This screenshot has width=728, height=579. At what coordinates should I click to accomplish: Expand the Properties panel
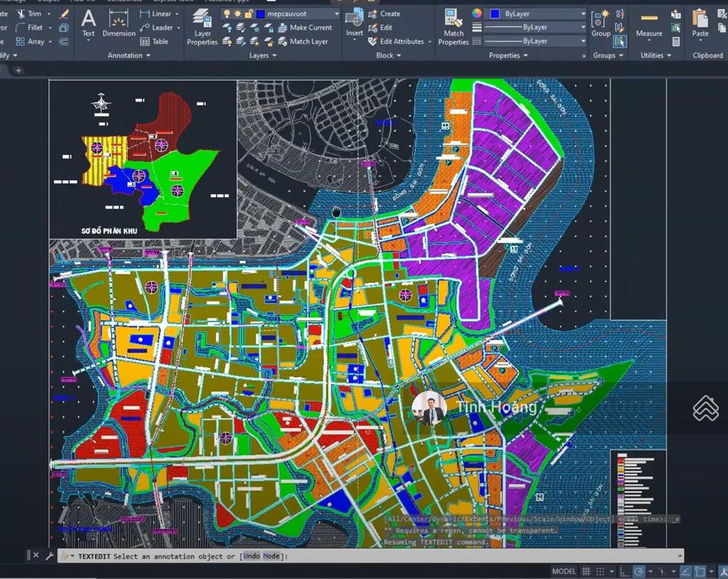508,55
